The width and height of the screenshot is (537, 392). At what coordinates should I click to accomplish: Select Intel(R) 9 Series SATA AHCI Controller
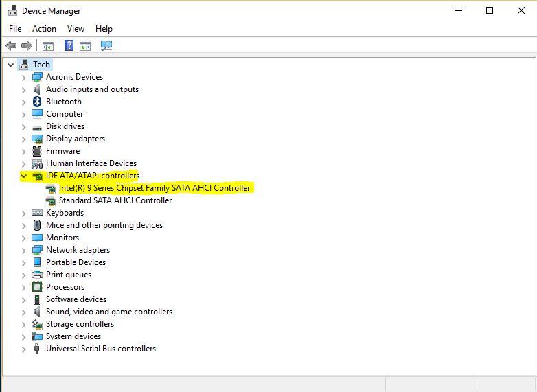pyautogui.click(x=155, y=188)
